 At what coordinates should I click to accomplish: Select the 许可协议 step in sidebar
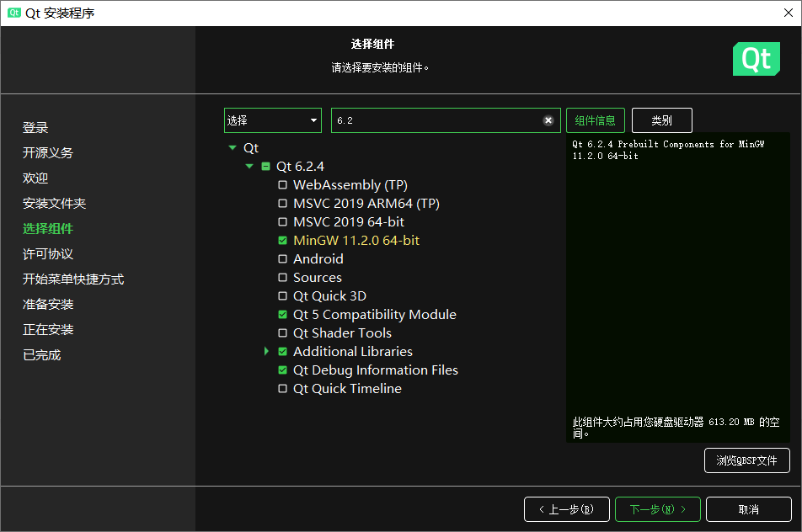48,254
